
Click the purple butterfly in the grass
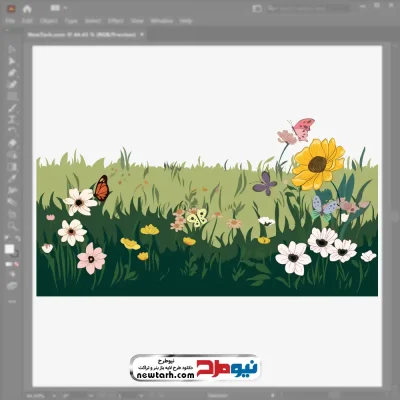pos(265,183)
